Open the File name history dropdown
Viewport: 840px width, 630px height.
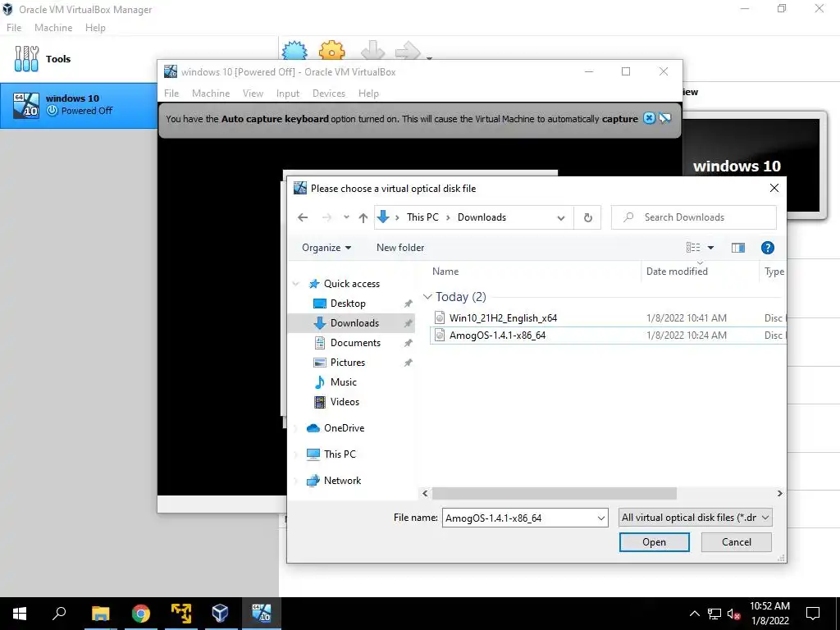(x=601, y=518)
